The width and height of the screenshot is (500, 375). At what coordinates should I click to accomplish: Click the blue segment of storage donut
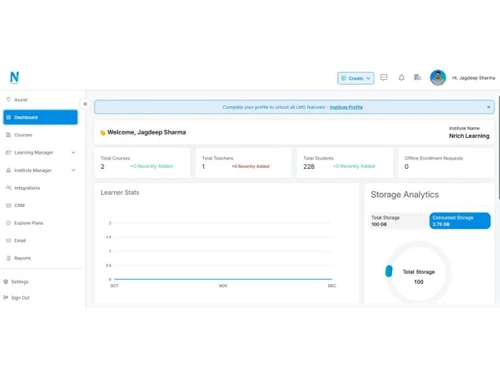pos(389,271)
